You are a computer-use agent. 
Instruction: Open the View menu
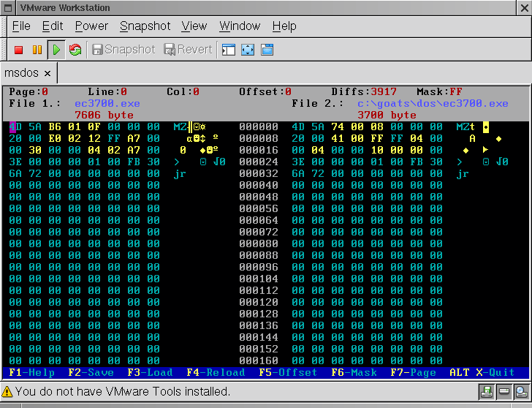194,26
